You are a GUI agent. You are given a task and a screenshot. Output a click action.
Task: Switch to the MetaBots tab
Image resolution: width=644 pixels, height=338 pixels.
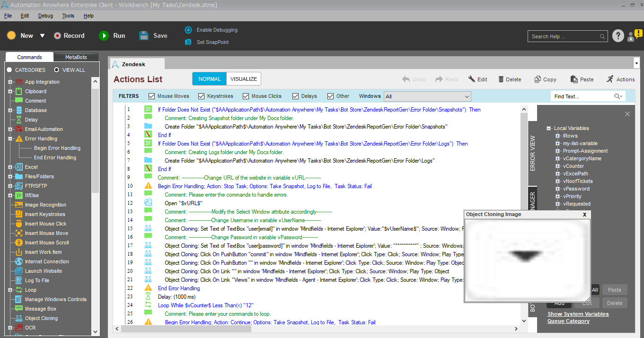(76, 57)
